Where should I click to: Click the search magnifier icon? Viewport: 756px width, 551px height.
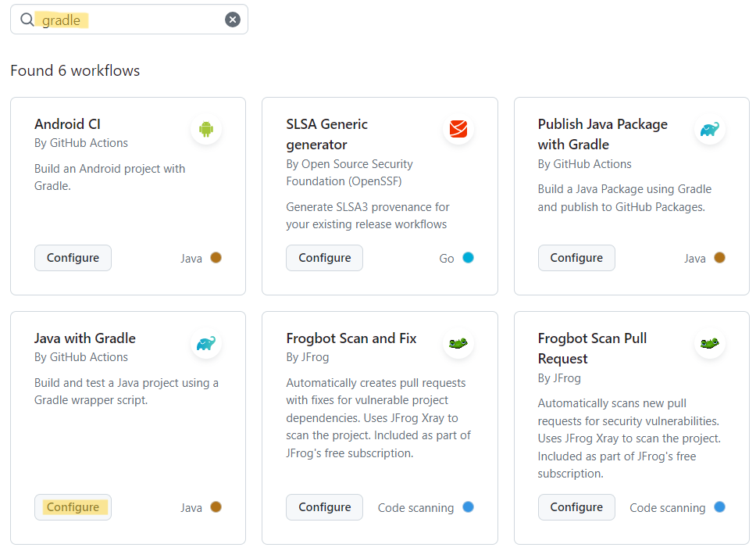click(27, 20)
